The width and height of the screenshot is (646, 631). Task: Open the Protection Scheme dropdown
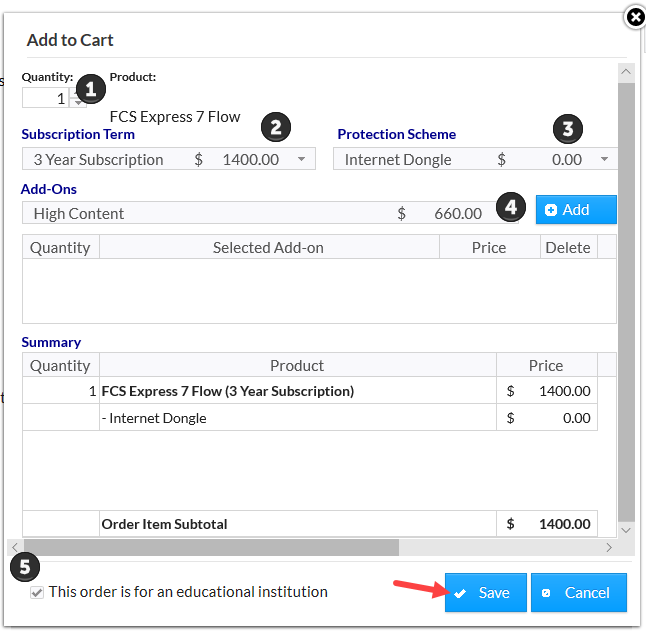tap(475, 159)
